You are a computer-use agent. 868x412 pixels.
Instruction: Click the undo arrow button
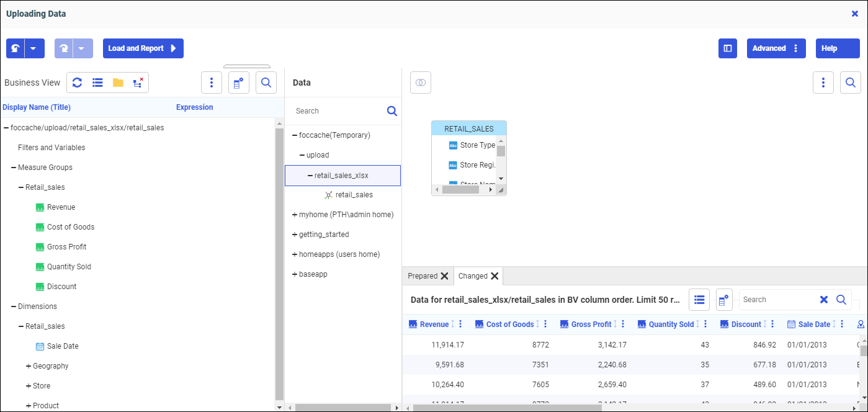[x=15, y=48]
